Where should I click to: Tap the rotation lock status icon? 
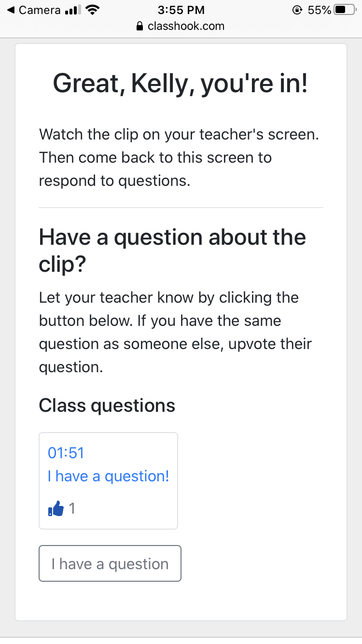[297, 10]
